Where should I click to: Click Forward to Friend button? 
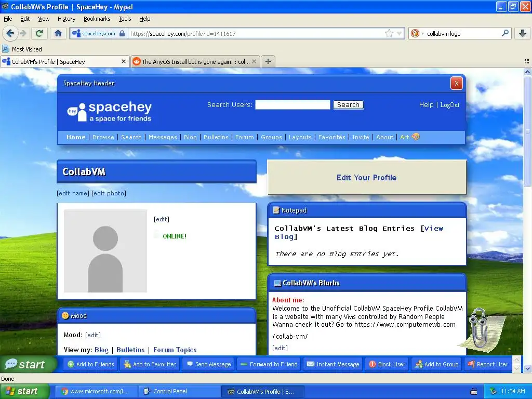pos(269,364)
